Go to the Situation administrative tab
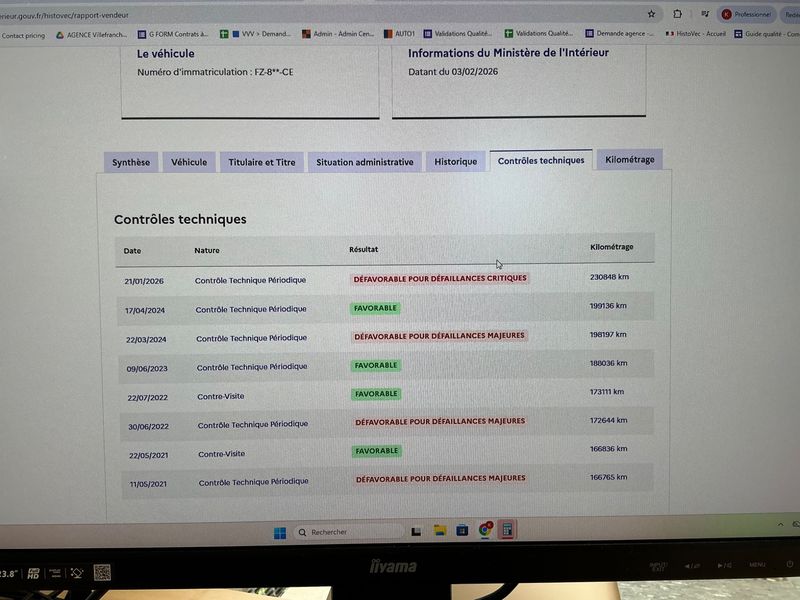Screen dimensions: 800x600 click(x=364, y=162)
